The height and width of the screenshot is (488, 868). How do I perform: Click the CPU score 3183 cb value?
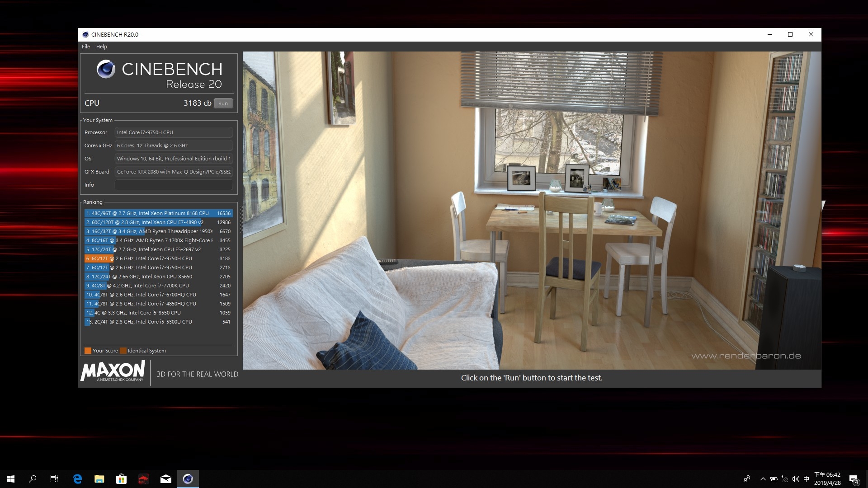click(197, 103)
